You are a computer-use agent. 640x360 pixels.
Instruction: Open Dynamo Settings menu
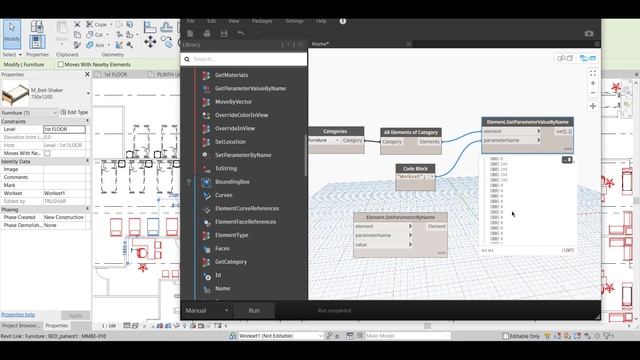coord(294,21)
